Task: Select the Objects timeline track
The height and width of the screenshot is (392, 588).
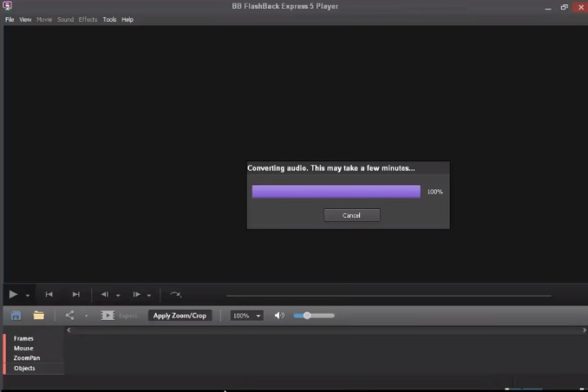Action: click(24, 368)
